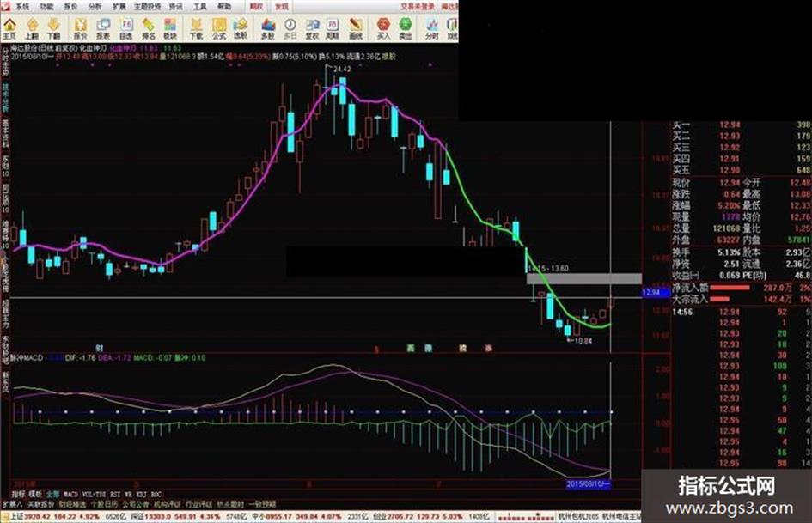Click the 深证 index in status bar
The width and height of the screenshot is (812, 523).
(137, 517)
